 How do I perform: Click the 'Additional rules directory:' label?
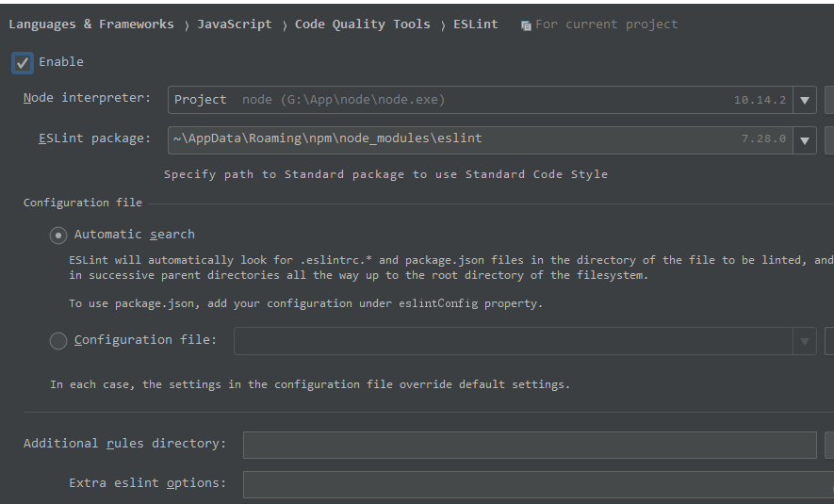(x=125, y=444)
